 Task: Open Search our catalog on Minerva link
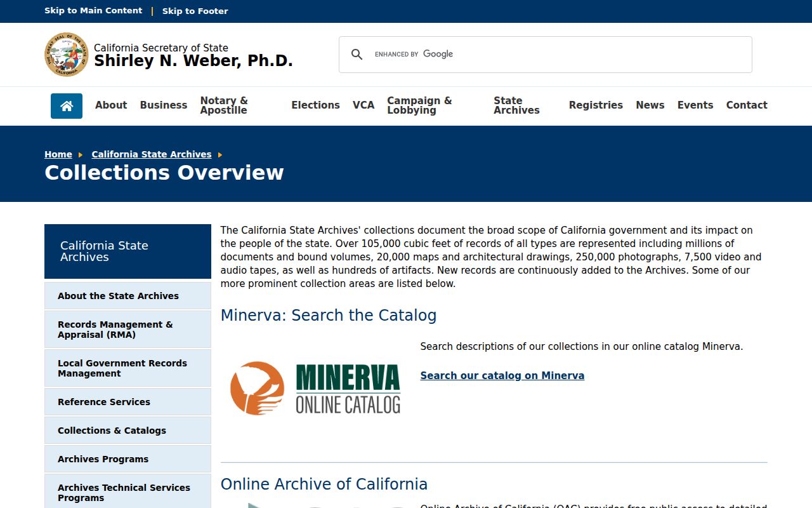tap(502, 375)
